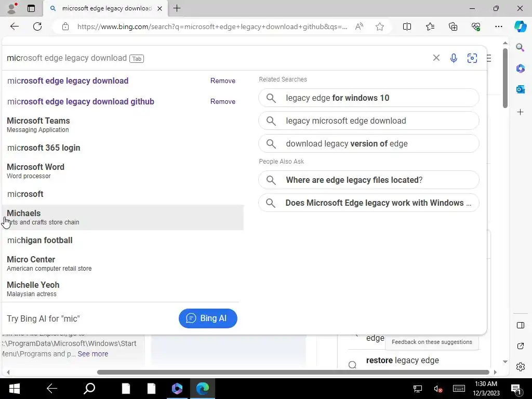This screenshot has height=399, width=532.
Task: Open the Favorites list
Action: (430, 26)
